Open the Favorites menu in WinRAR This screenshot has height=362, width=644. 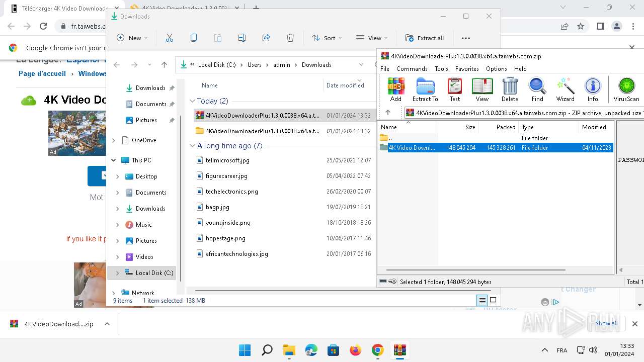pos(467,69)
